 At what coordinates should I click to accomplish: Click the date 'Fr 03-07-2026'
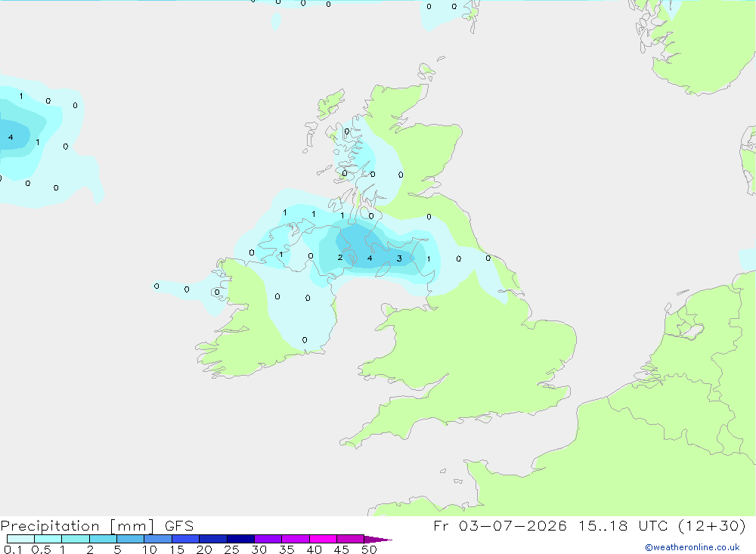coord(500,525)
